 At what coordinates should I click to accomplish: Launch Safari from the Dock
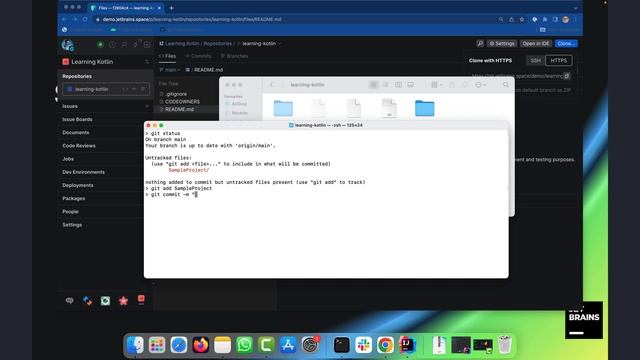pyautogui.click(x=179, y=345)
